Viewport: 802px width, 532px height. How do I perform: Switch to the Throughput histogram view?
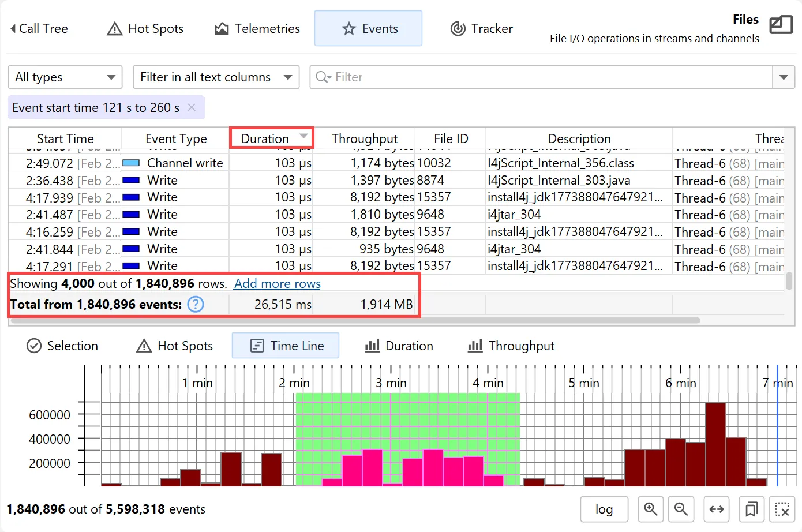point(510,346)
